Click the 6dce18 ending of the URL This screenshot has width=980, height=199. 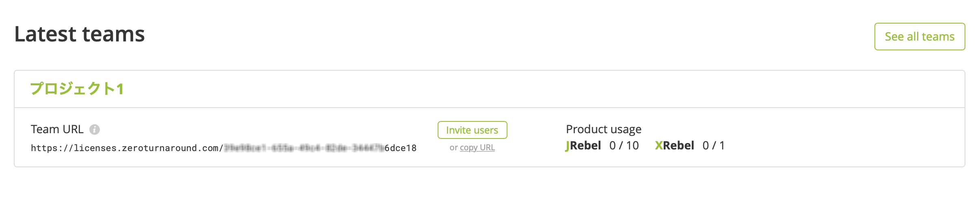(x=401, y=148)
